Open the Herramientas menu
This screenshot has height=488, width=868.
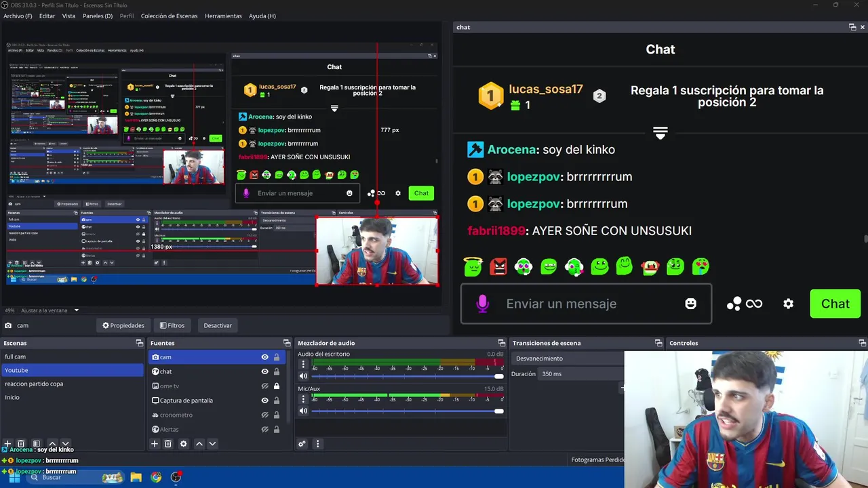(223, 16)
